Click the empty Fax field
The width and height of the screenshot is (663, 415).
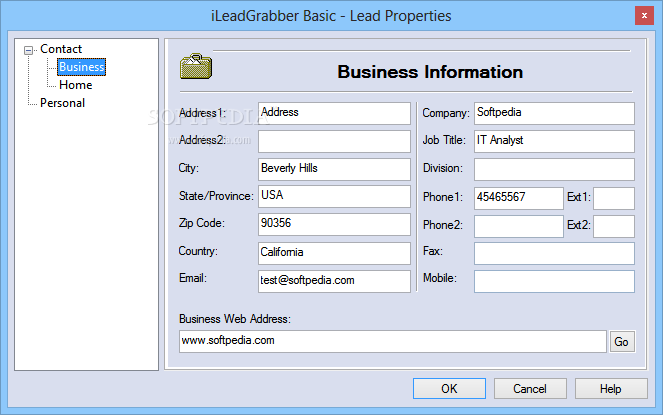[x=554, y=253]
